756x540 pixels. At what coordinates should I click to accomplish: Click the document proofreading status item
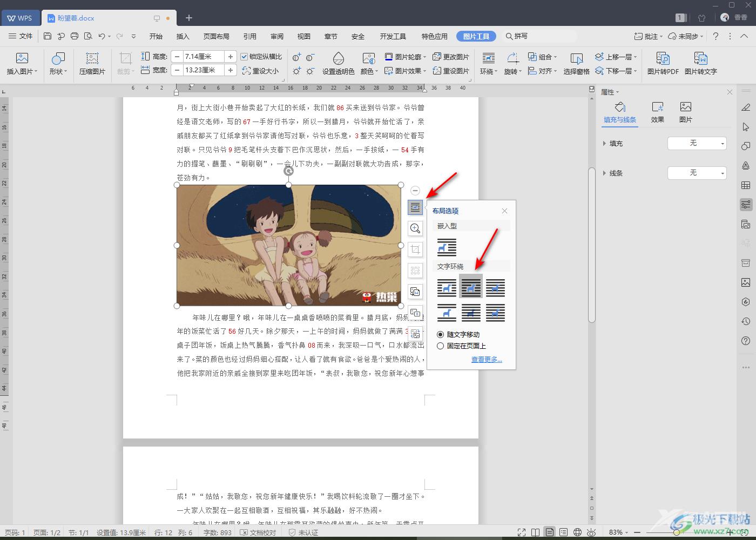coord(258,532)
